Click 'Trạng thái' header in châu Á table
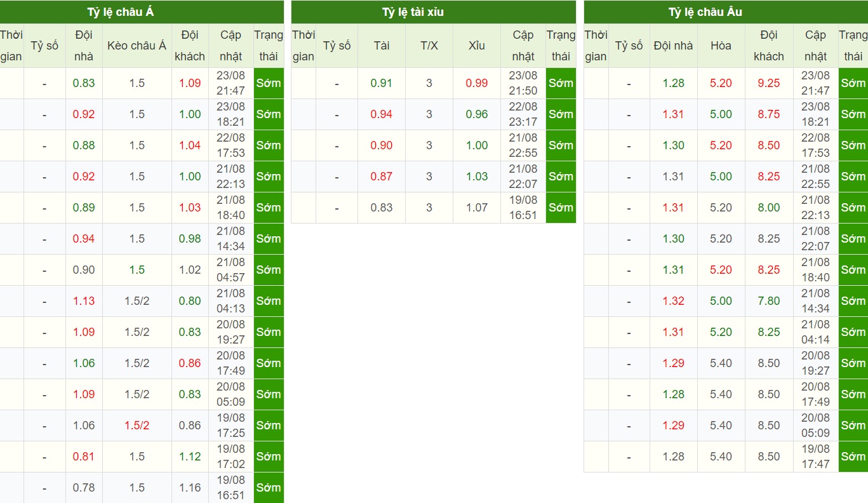This screenshot has height=503, width=868. click(x=269, y=46)
